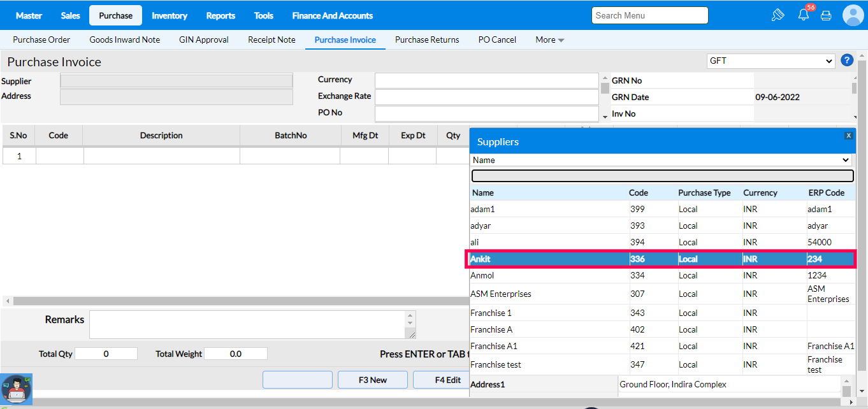The height and width of the screenshot is (409, 868).
Task: Click the supplier search box in popup
Action: pyautogui.click(x=662, y=176)
